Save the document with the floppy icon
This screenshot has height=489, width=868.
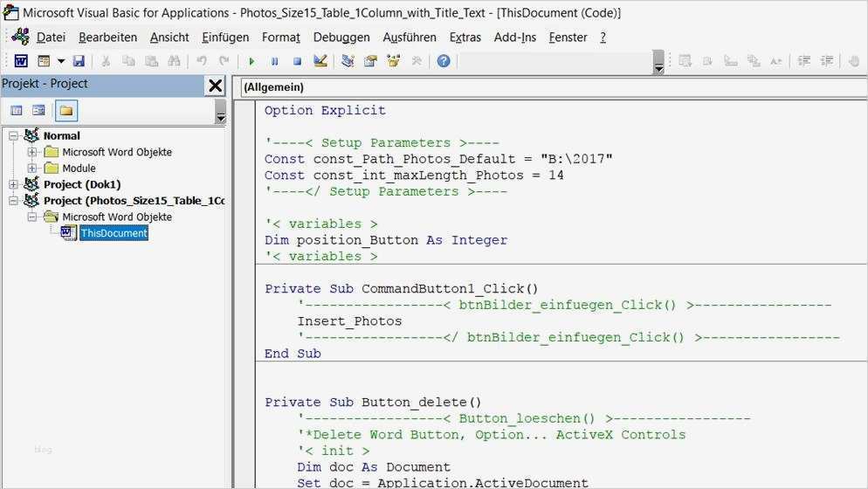pyautogui.click(x=79, y=61)
